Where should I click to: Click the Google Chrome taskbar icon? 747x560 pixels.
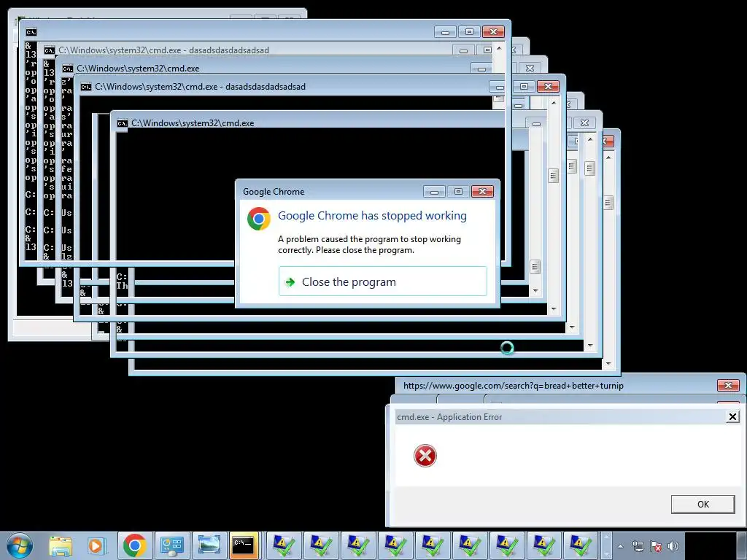pyautogui.click(x=135, y=545)
